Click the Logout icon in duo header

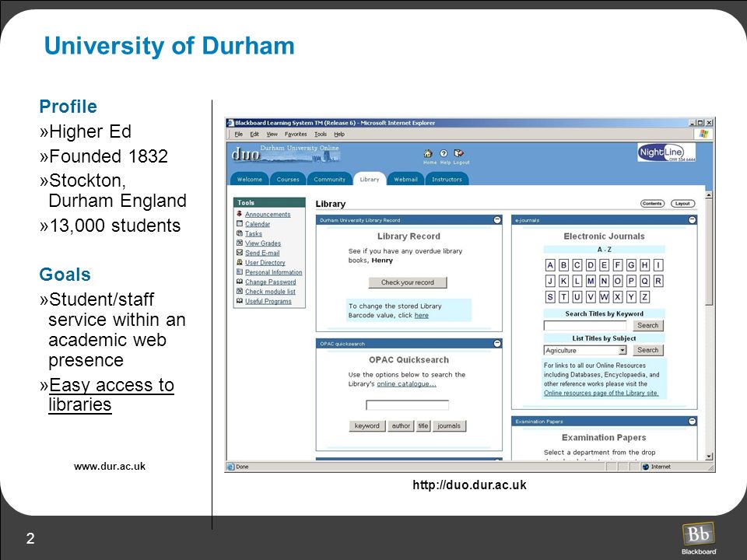coord(459,153)
